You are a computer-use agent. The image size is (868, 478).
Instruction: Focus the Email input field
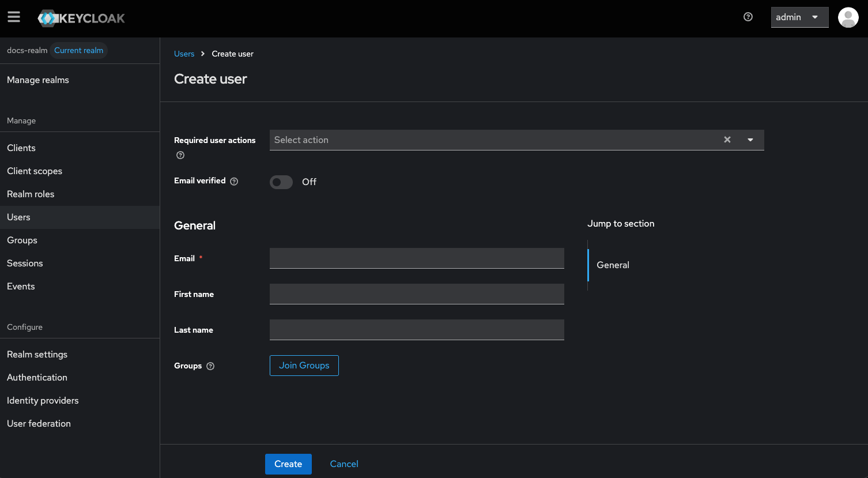[416, 258]
